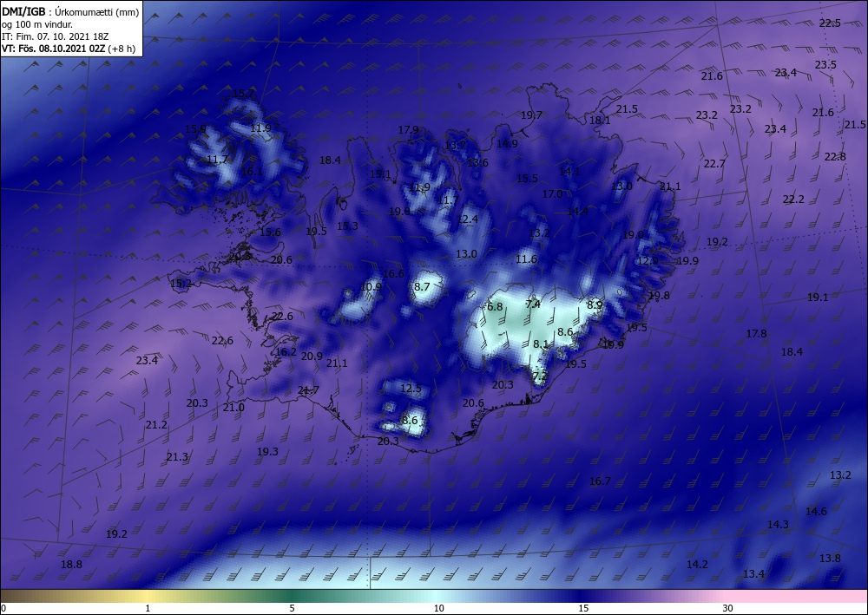Click the 19.3 value label

(267, 451)
